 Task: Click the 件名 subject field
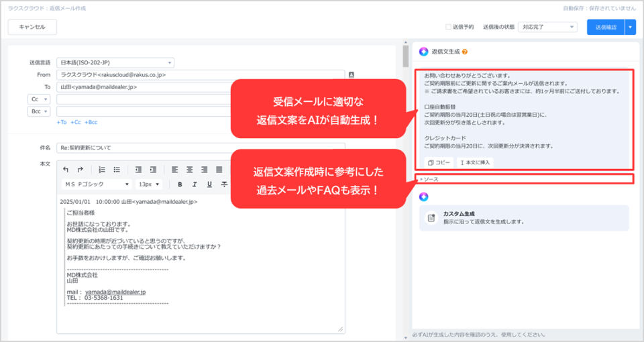point(201,148)
